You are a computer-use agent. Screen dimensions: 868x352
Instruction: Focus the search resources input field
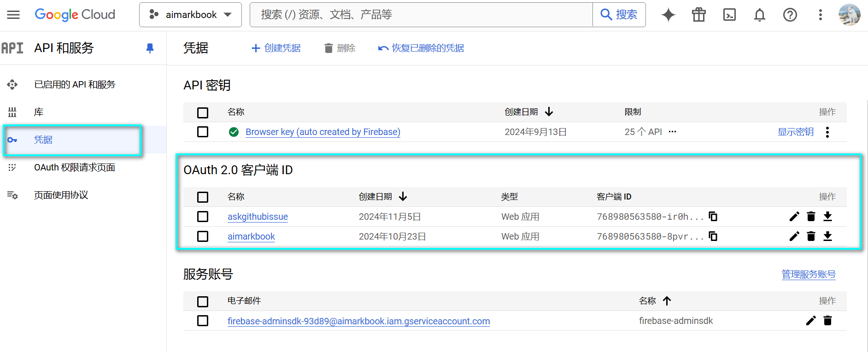(421, 15)
